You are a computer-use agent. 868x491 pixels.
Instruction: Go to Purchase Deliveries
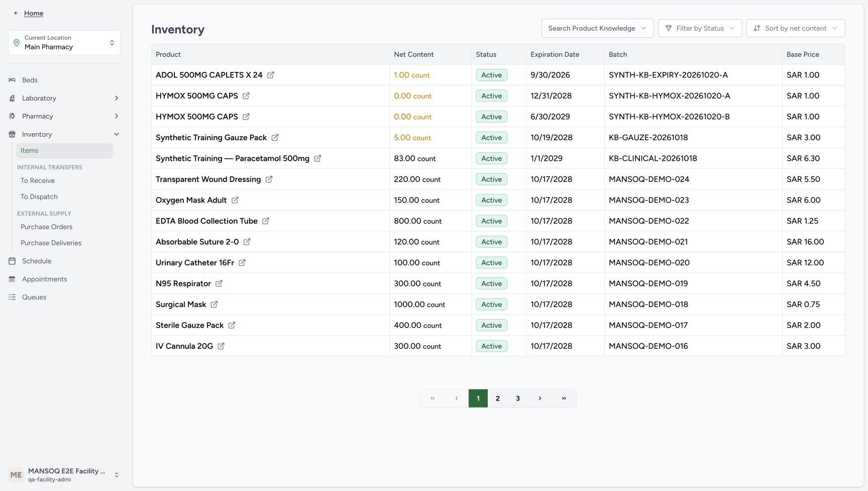coord(51,243)
